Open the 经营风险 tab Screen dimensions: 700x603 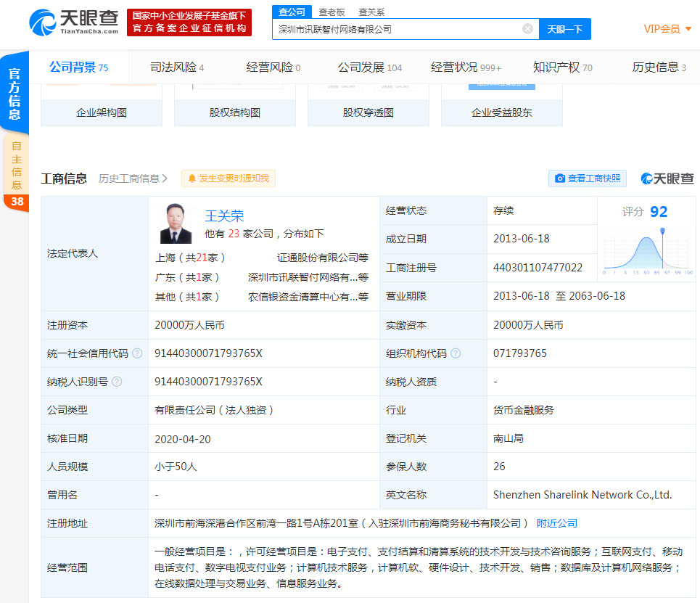click(x=273, y=67)
